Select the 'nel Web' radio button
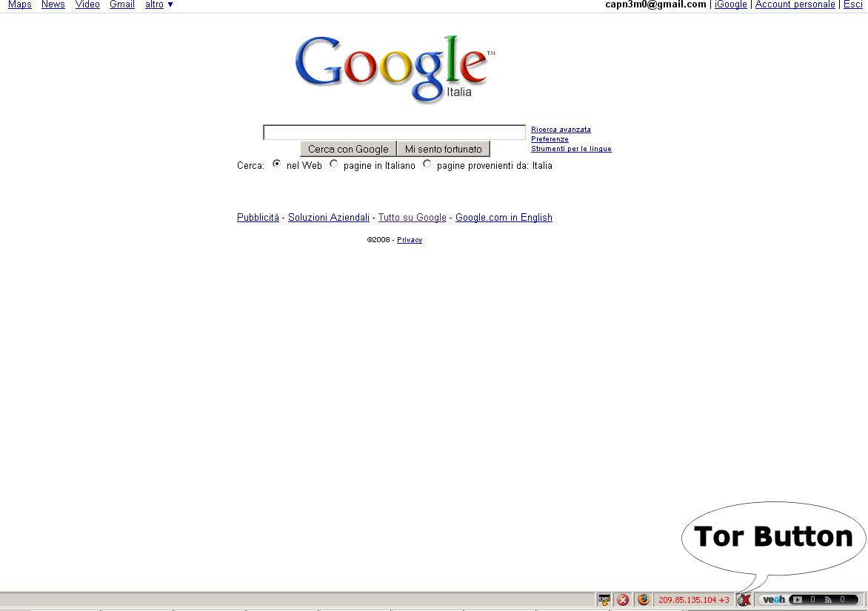This screenshot has height=611, width=868. 276,164
